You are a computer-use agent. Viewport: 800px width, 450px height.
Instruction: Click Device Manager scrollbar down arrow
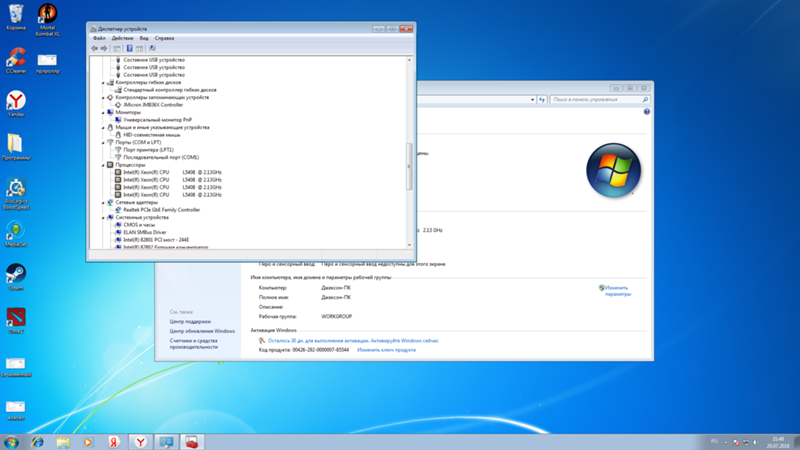(x=409, y=245)
